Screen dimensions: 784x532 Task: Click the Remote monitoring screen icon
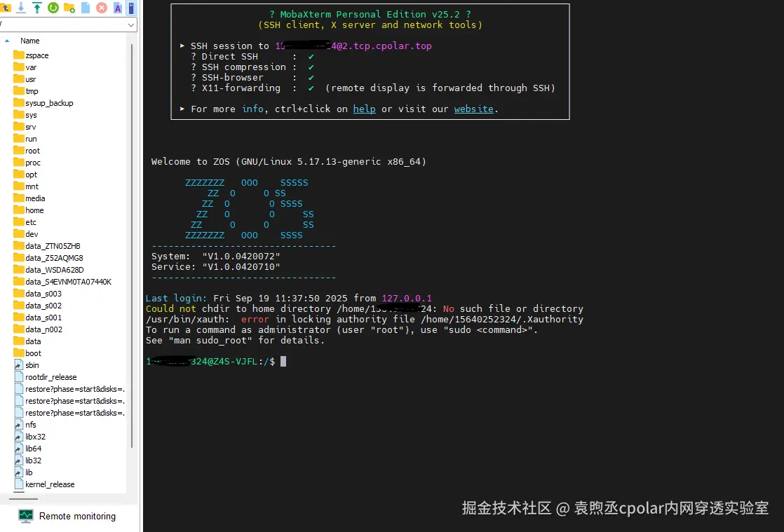point(25,516)
